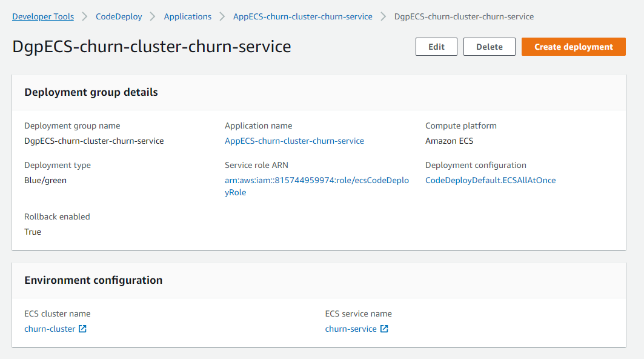Click the Application name label
644x359 pixels.
258,126
